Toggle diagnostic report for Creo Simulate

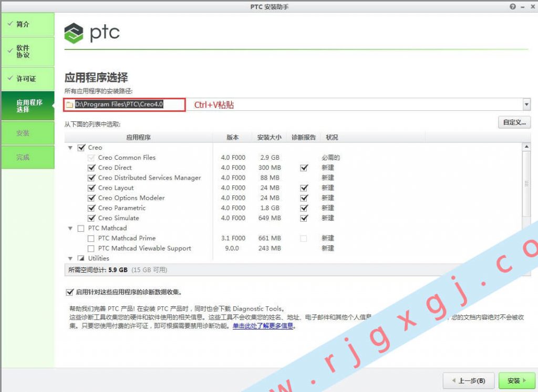pyautogui.click(x=304, y=218)
